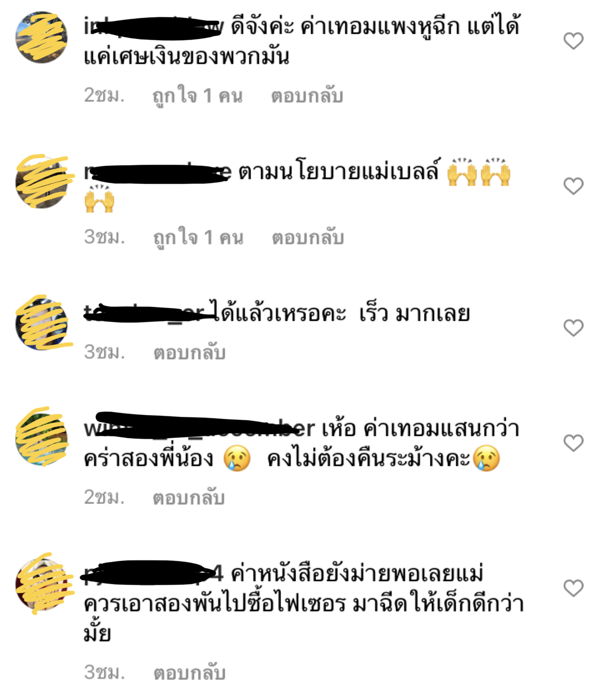Like the comment about ค่าเทอมแพงหูฉีก
The height and width of the screenshot is (697, 616).
click(573, 41)
